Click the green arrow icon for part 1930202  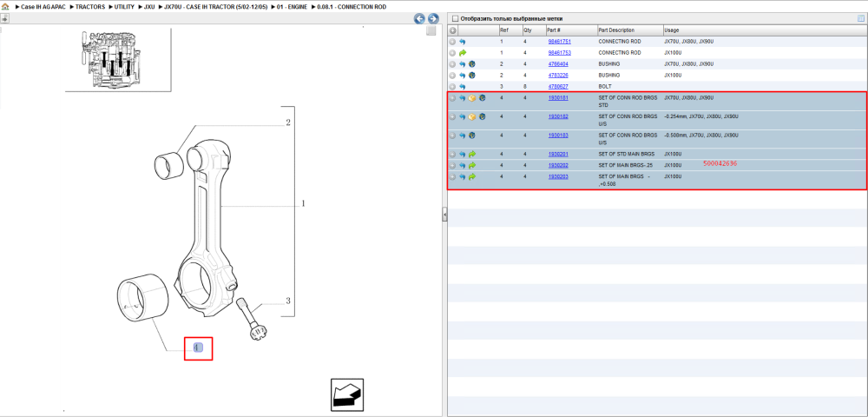point(472,166)
